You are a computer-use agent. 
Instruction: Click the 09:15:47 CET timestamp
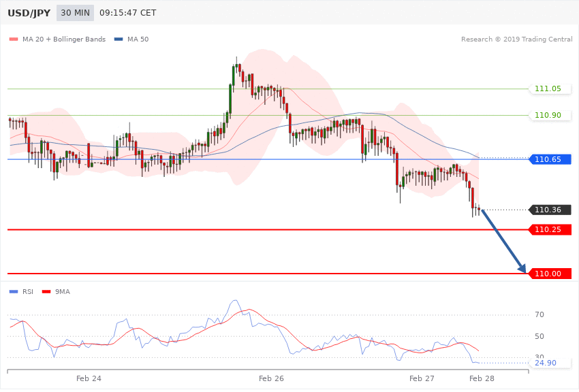click(x=128, y=13)
